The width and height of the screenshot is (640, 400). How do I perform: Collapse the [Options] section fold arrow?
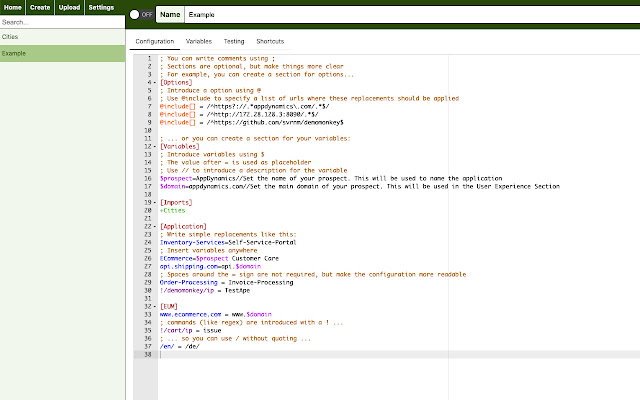pyautogui.click(x=153, y=81)
